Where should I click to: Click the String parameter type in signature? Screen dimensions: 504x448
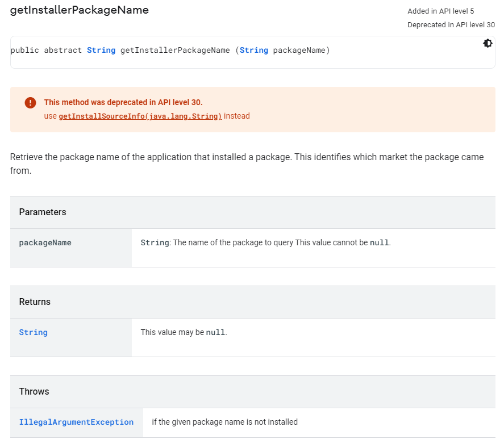tap(254, 51)
